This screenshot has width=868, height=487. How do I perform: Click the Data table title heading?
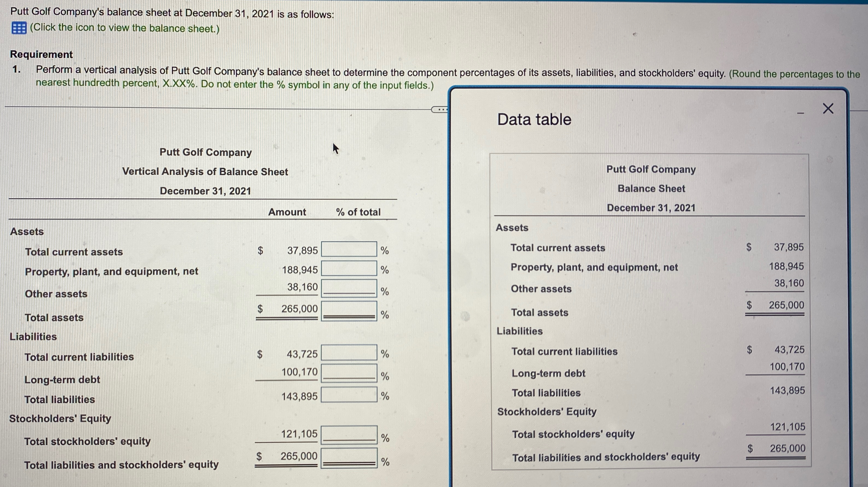click(534, 119)
